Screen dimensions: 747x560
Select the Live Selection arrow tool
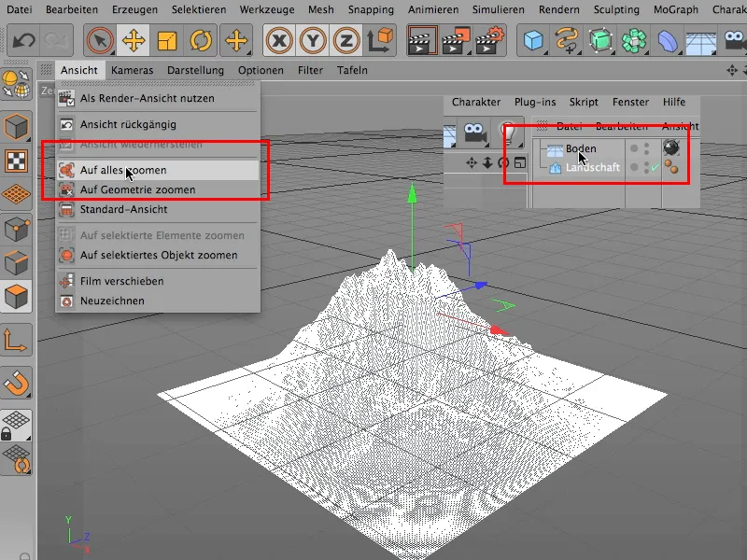(100, 40)
